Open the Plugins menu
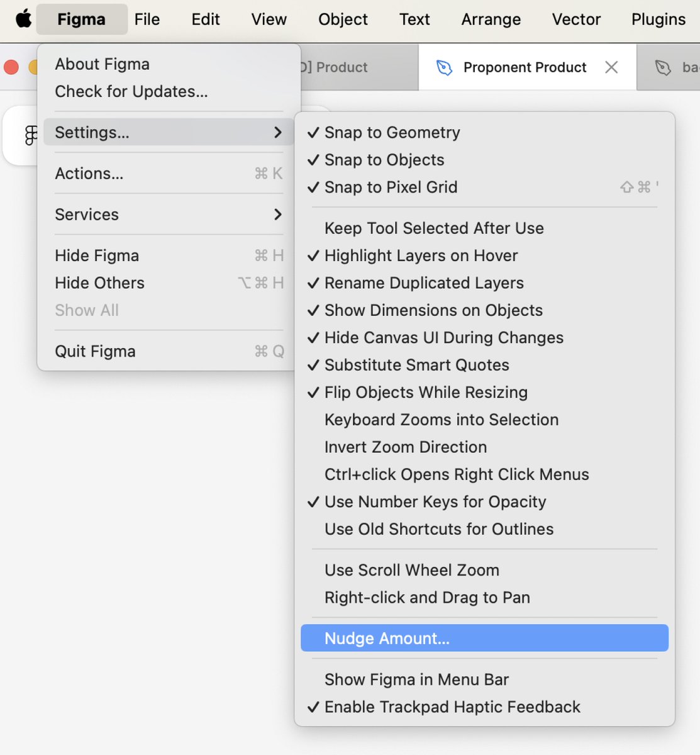 pos(658,20)
